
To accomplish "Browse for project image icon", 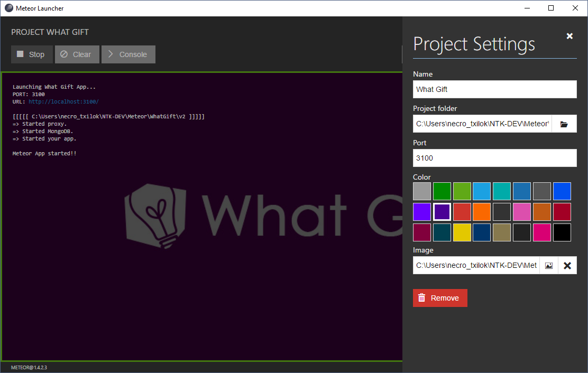I will pyautogui.click(x=549, y=266).
